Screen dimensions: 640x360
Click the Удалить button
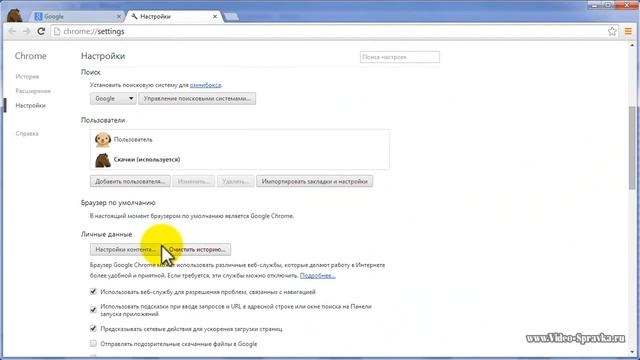tap(236, 182)
